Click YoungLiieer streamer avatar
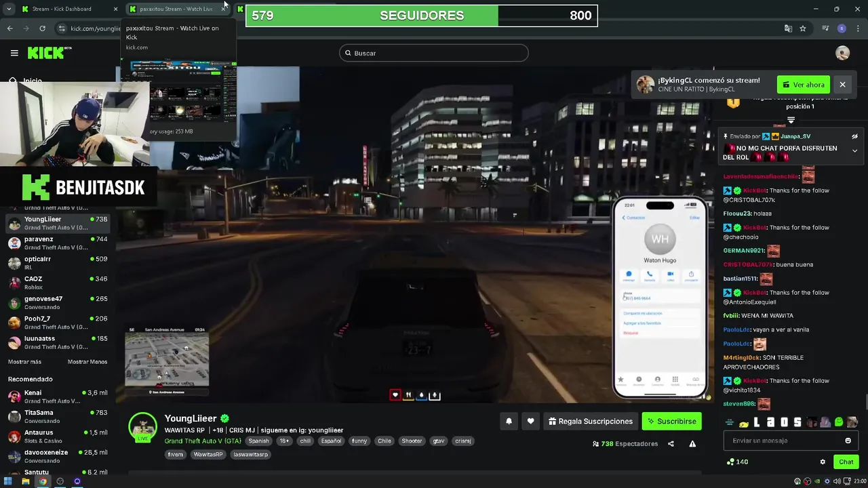Image resolution: width=868 pixels, height=488 pixels. point(143,426)
